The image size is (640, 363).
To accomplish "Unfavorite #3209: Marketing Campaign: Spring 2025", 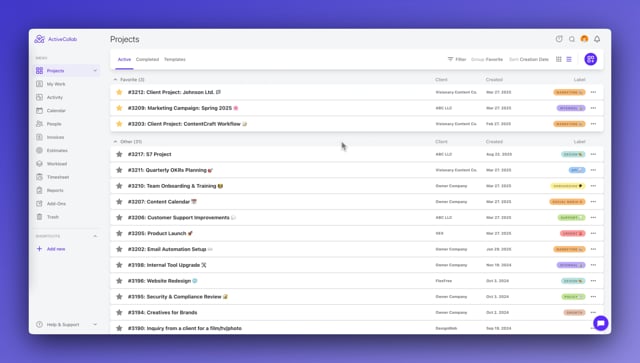I will click(x=119, y=108).
